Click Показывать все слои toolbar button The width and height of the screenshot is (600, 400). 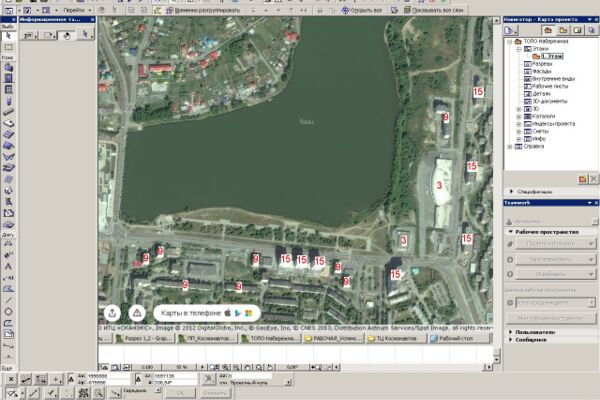pos(434,10)
